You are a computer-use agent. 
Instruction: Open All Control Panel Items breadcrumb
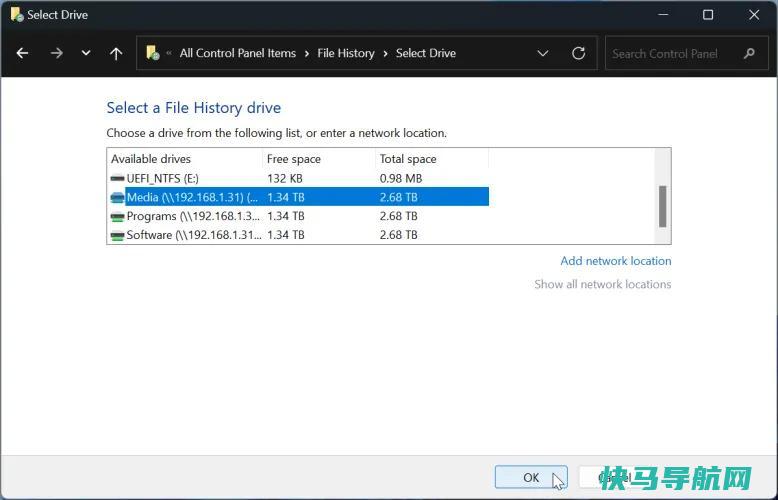point(238,53)
